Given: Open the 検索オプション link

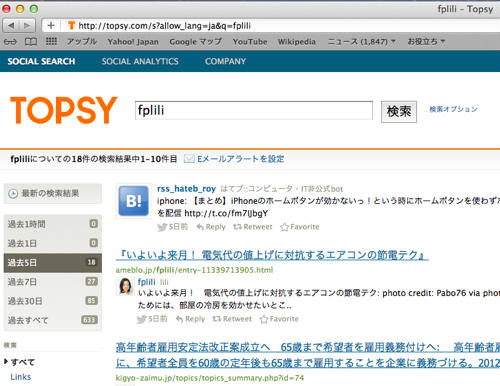Looking at the screenshot, I should [x=453, y=109].
